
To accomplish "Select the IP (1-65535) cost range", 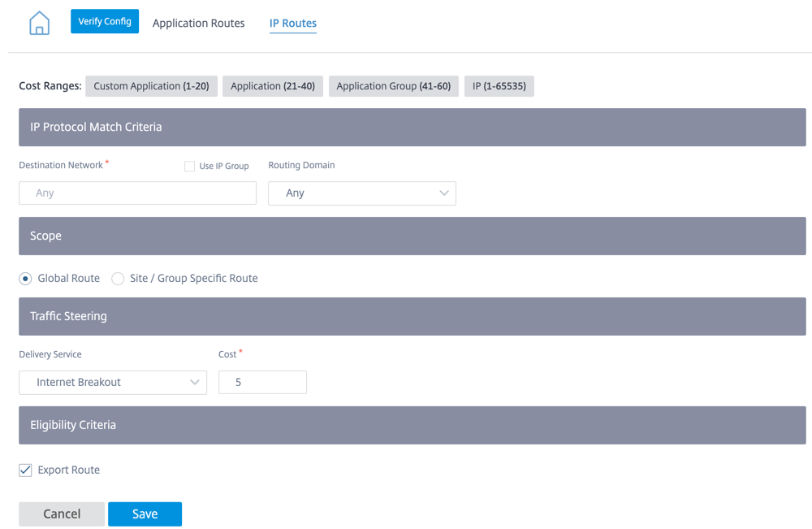I will [499, 86].
